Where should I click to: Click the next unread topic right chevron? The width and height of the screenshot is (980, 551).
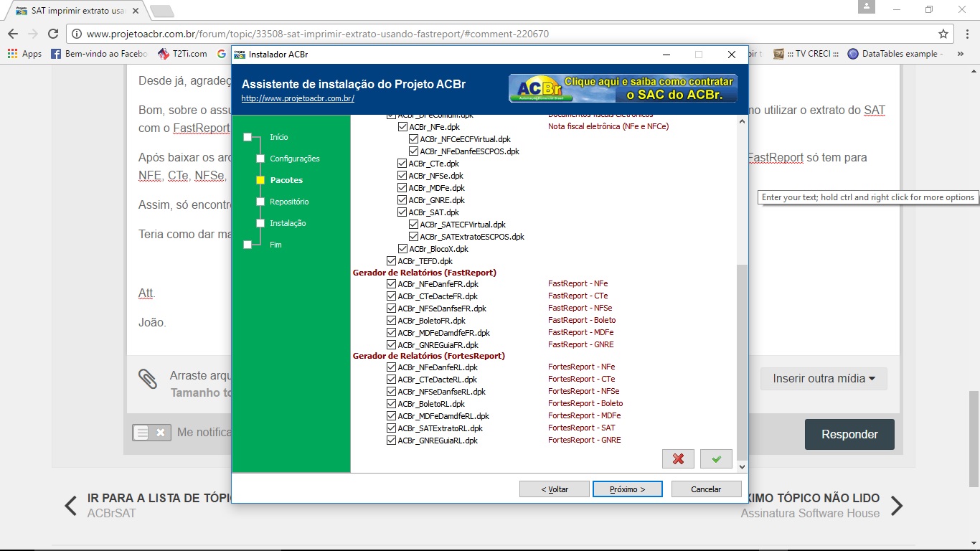point(897,506)
